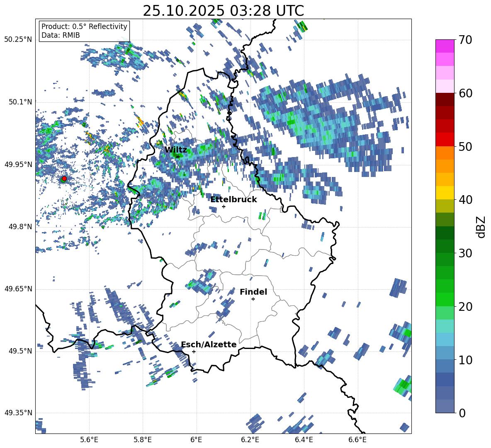
Task: Pick the turquoise colorbar swatch between 10 and 20
Action: coord(445,326)
